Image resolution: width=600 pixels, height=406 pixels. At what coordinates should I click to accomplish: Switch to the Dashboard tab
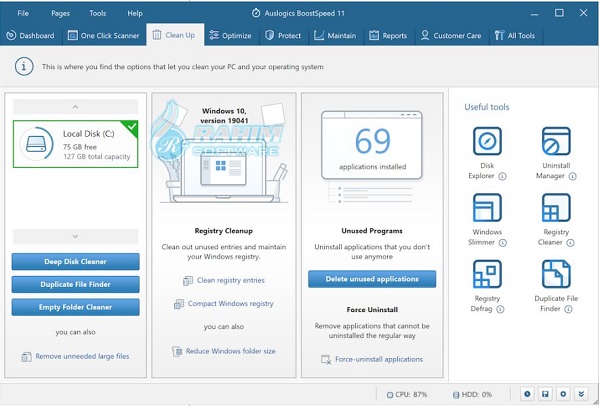pos(31,36)
